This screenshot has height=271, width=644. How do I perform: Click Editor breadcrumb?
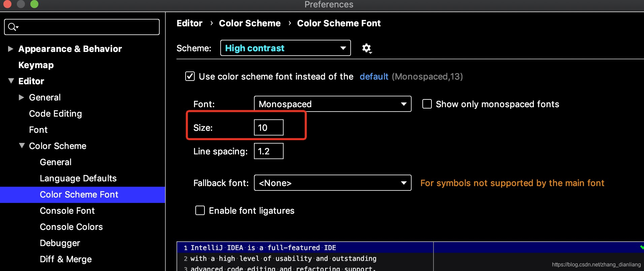coord(190,23)
